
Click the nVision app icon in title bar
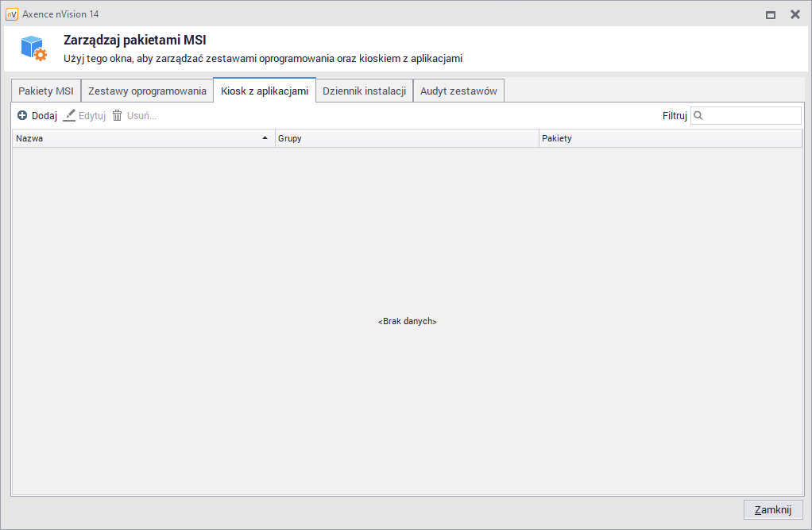[11, 14]
